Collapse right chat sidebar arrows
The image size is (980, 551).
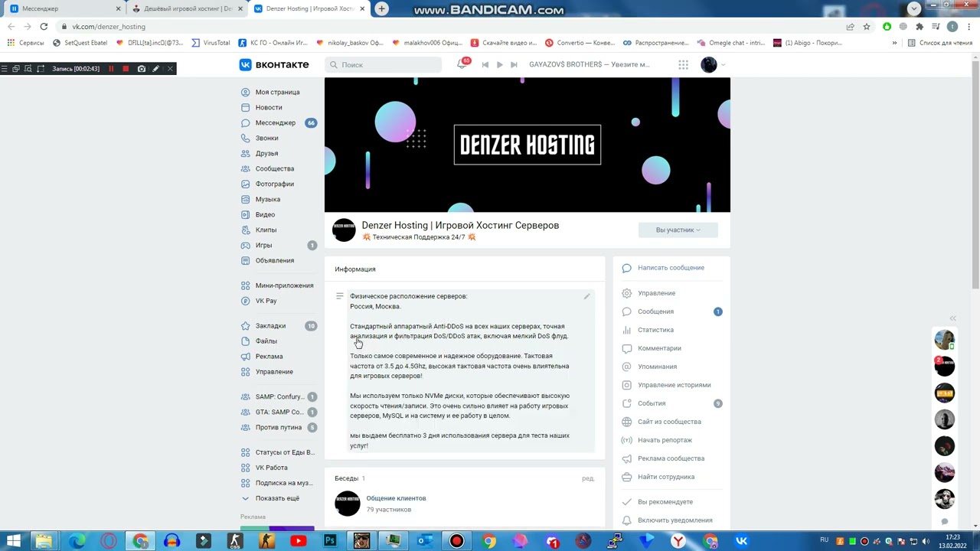pos(953,318)
